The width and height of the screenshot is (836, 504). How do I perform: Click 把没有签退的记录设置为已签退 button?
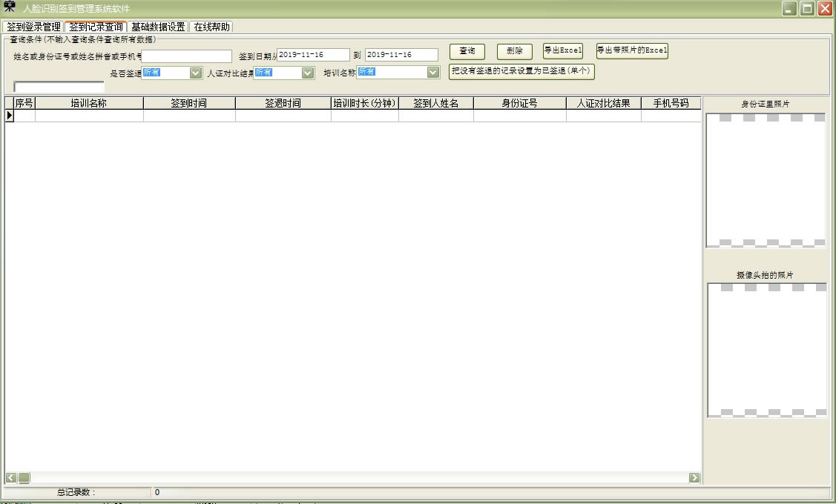coord(522,72)
